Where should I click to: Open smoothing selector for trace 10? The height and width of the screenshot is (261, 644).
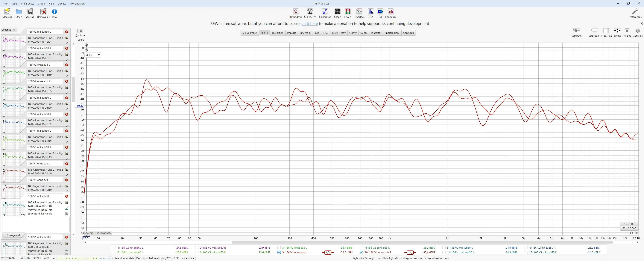pyautogui.click(x=410, y=253)
